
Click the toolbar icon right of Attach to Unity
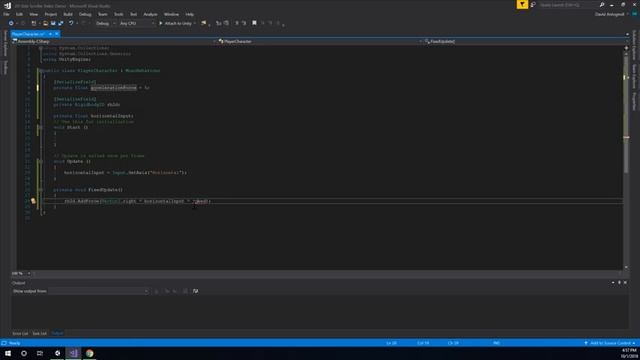tap(204, 23)
